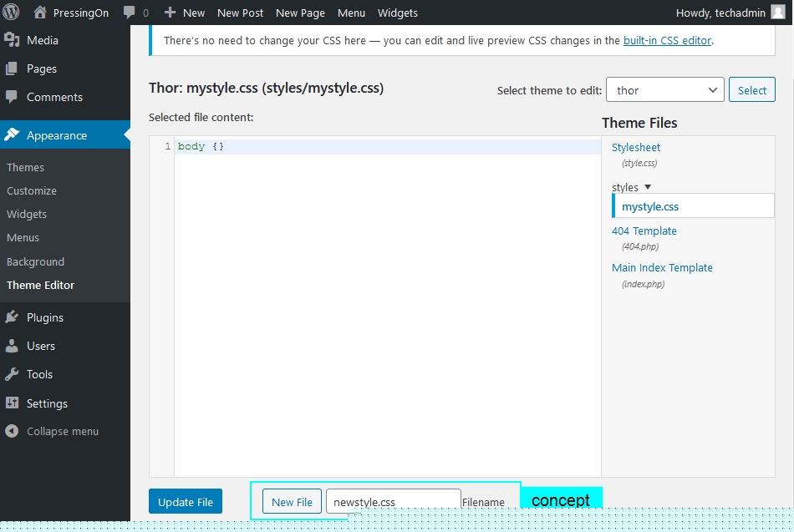
Task: Click the Media sidebar icon
Action: (x=12, y=40)
